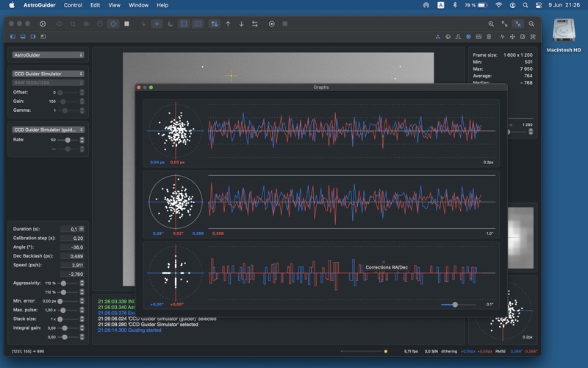Click the blue three-node network icon
The height and width of the screenshot is (368, 588).
coord(437,36)
